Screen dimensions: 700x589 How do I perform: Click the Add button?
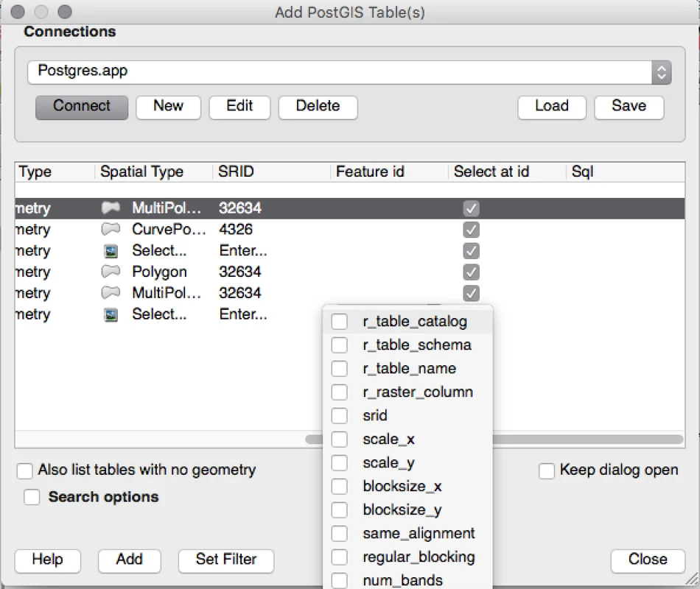[129, 560]
